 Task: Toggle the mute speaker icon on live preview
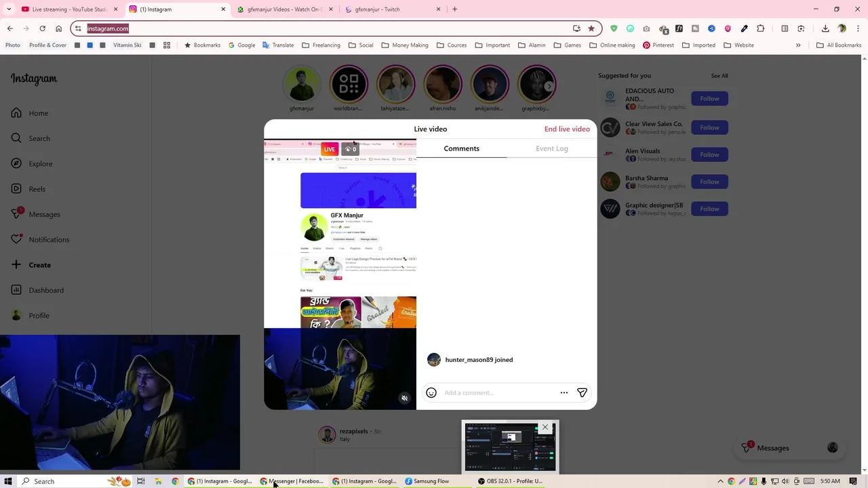pos(404,398)
